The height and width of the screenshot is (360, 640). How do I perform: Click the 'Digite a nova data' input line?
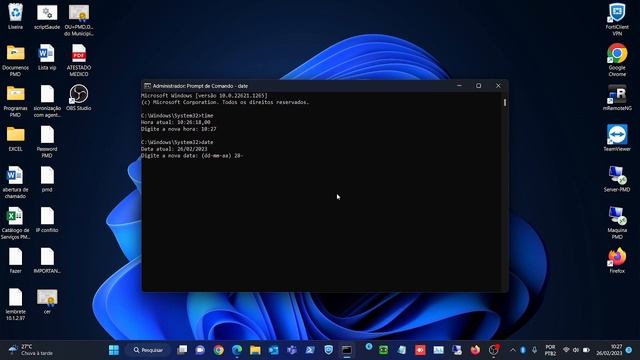point(192,156)
